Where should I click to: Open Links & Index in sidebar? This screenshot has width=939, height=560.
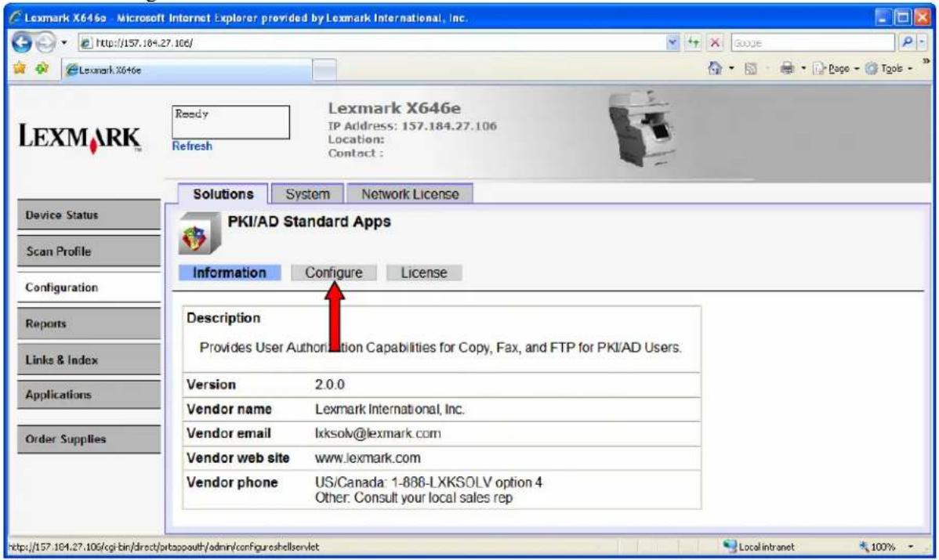[89, 359]
